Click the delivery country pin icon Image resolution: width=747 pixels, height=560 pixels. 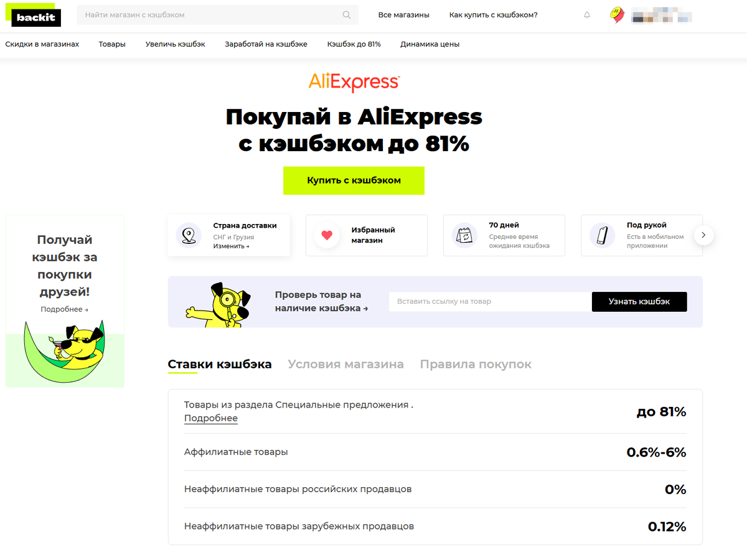pyautogui.click(x=189, y=235)
